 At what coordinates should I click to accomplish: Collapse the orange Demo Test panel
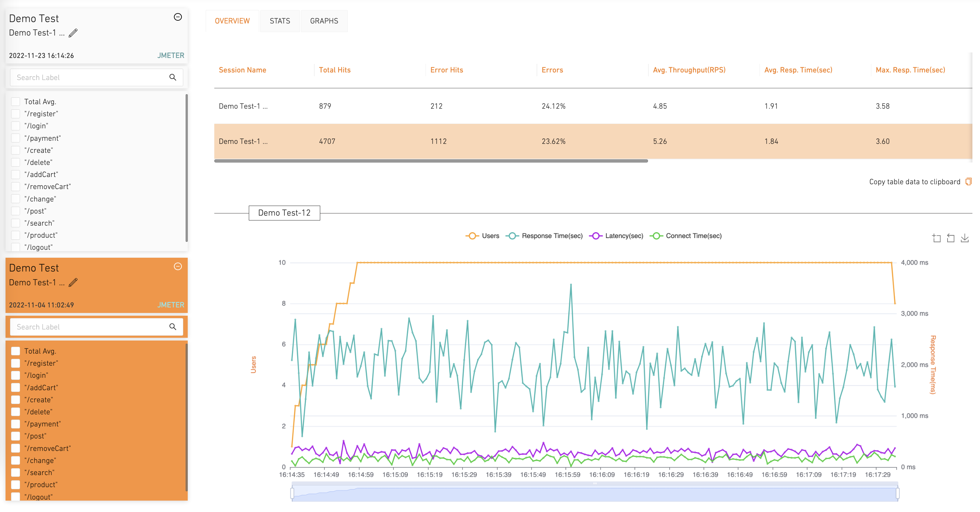[178, 267]
